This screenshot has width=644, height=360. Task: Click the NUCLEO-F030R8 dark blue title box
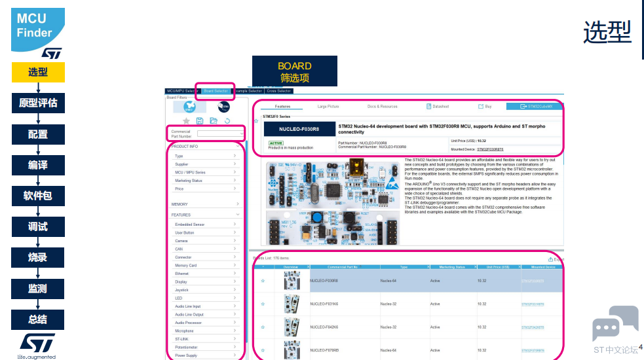pos(299,129)
